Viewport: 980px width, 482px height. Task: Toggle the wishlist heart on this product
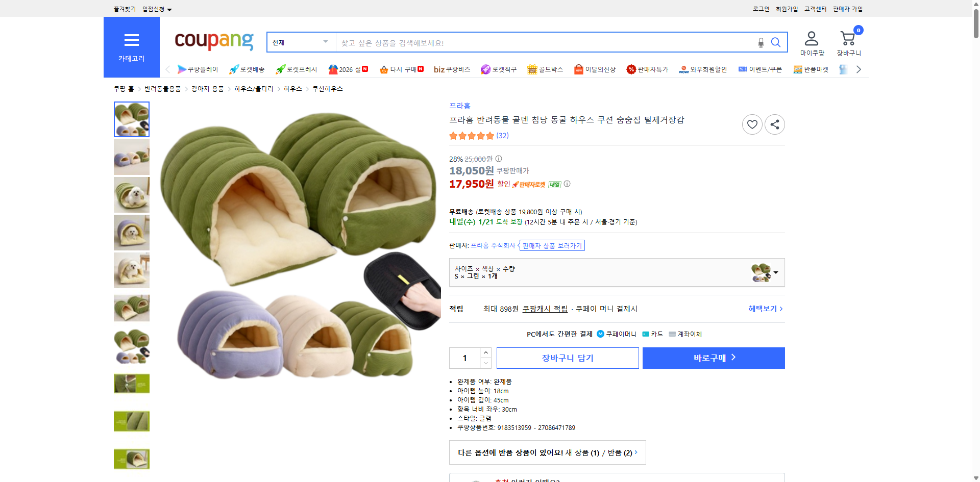[x=752, y=124]
